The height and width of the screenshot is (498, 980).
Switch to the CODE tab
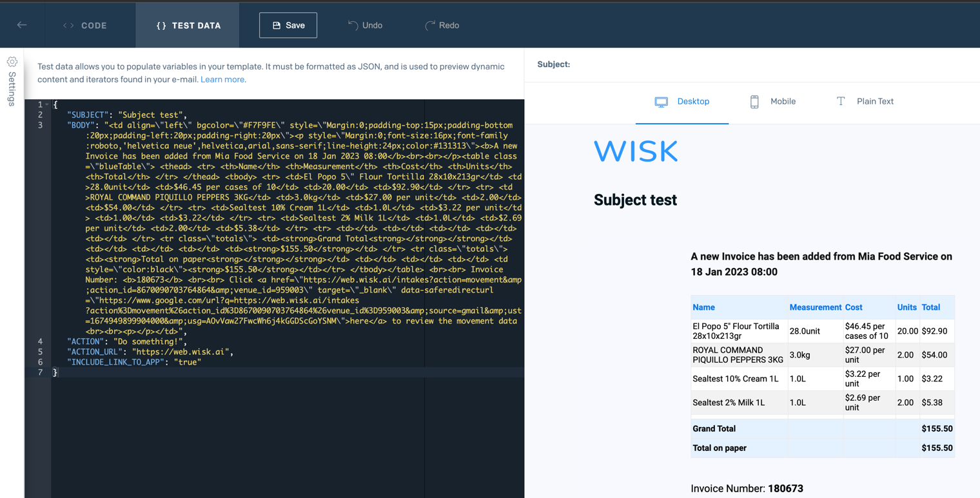85,25
